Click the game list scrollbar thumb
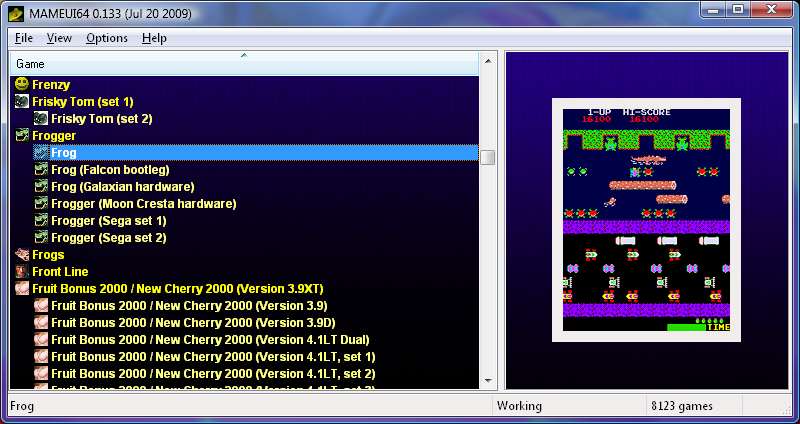This screenshot has height=424, width=800. point(488,157)
